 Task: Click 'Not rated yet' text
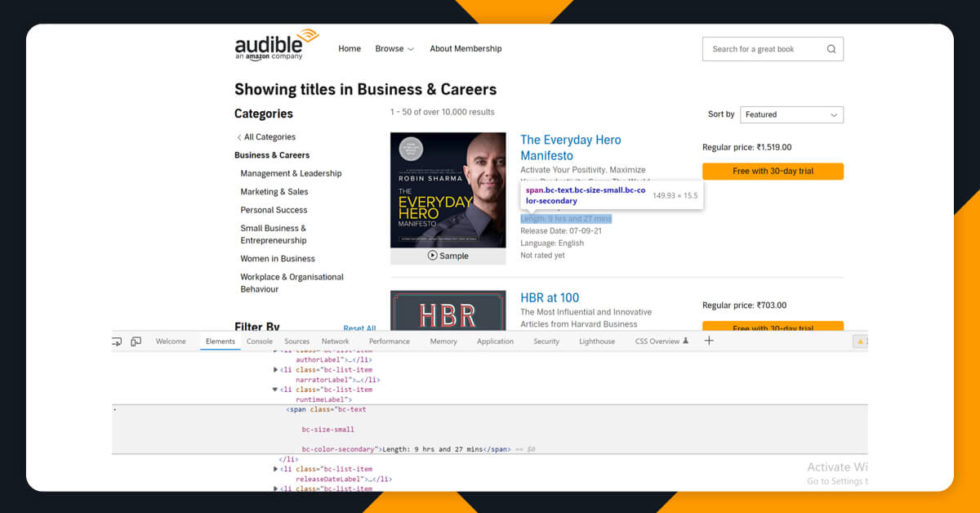tap(542, 256)
